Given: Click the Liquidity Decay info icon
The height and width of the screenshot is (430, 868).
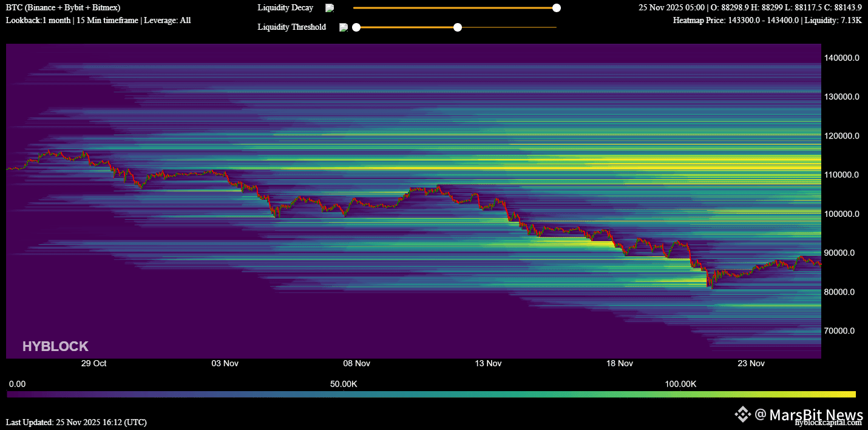Looking at the screenshot, I should pyautogui.click(x=330, y=8).
